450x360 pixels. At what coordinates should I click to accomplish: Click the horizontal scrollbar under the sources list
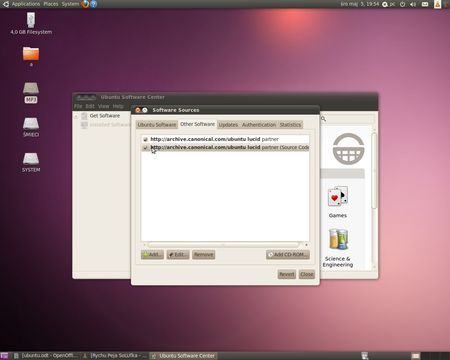tap(224, 245)
